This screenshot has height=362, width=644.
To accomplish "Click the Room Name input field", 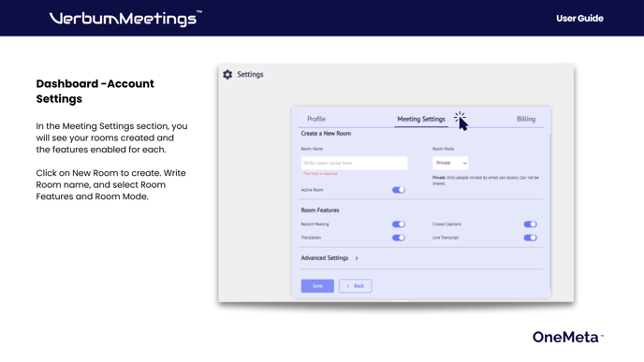I will pos(354,163).
